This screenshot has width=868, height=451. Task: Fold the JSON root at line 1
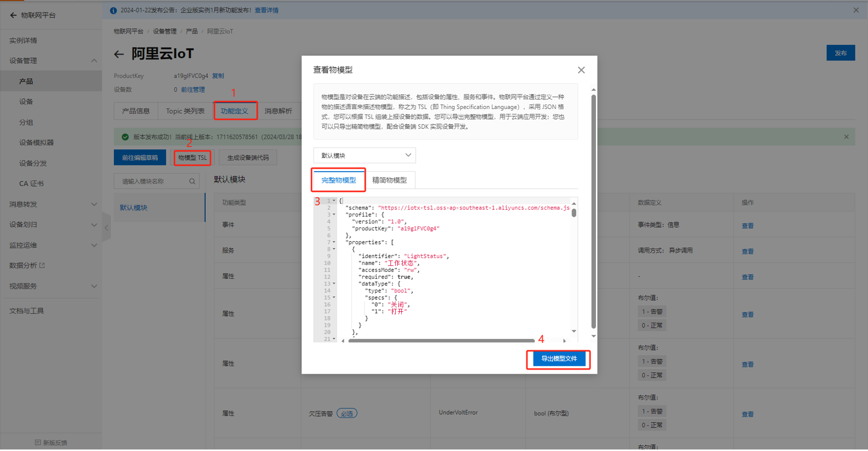tap(334, 201)
